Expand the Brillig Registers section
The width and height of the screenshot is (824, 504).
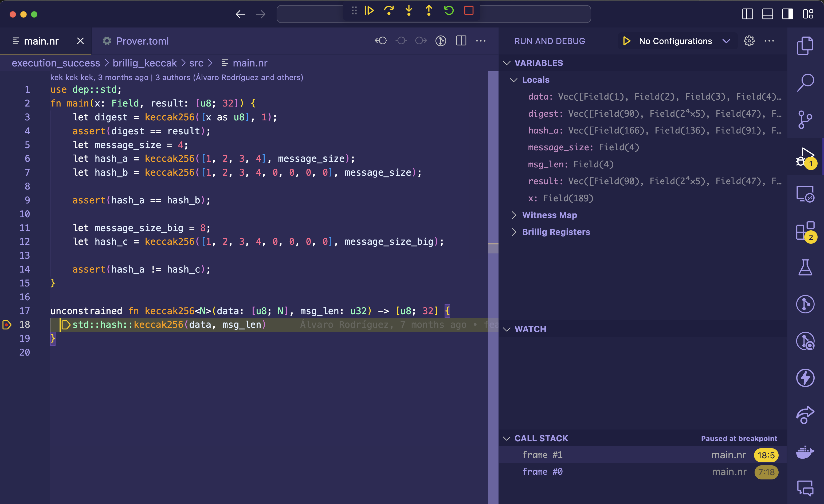[x=556, y=232]
